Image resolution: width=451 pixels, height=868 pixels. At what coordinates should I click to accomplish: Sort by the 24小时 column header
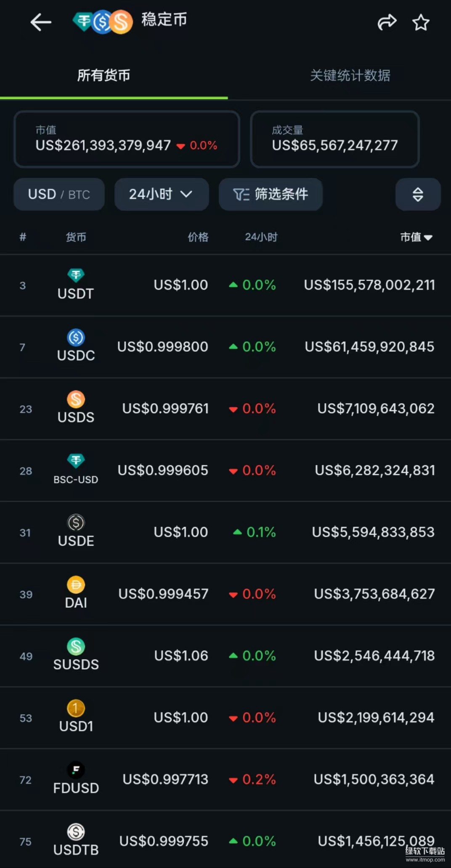pyautogui.click(x=261, y=237)
